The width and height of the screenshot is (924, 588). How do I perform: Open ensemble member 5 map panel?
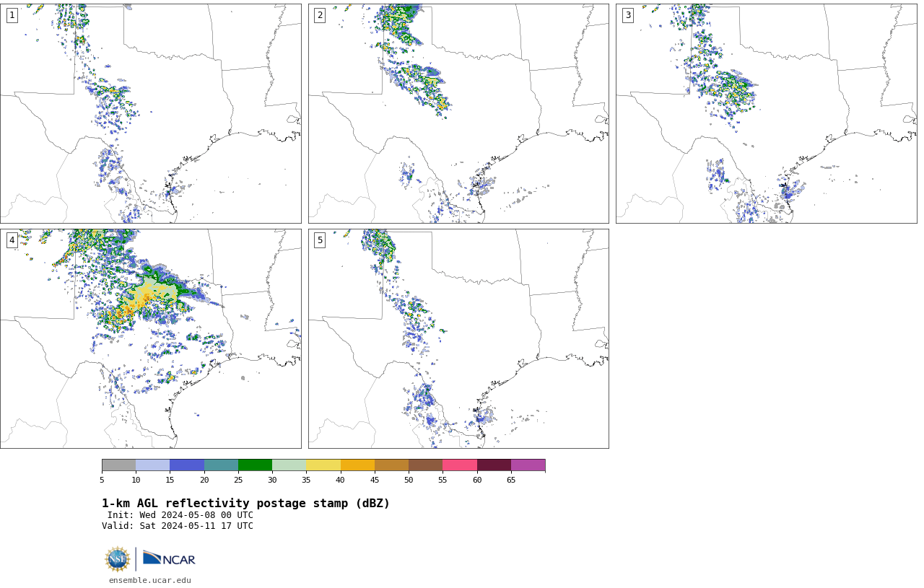click(x=458, y=338)
